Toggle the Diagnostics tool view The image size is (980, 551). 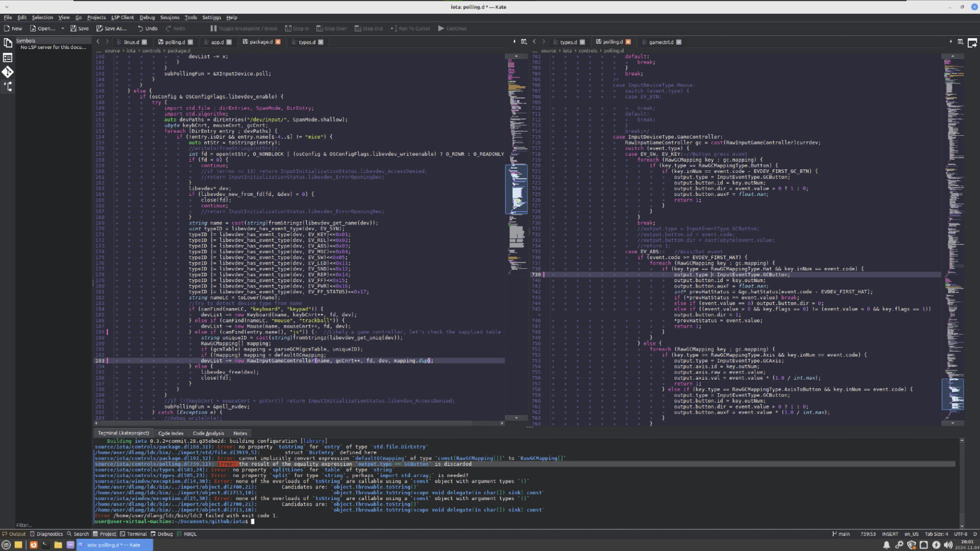click(x=46, y=534)
